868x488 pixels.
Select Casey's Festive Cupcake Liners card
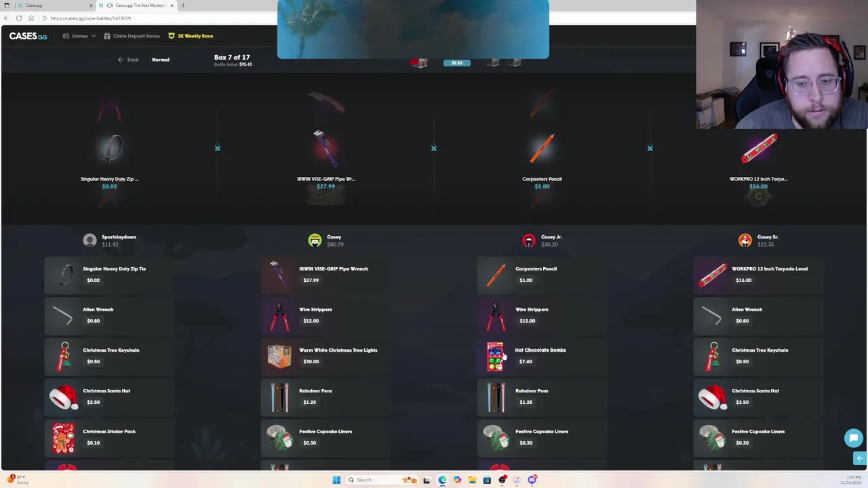(325, 437)
